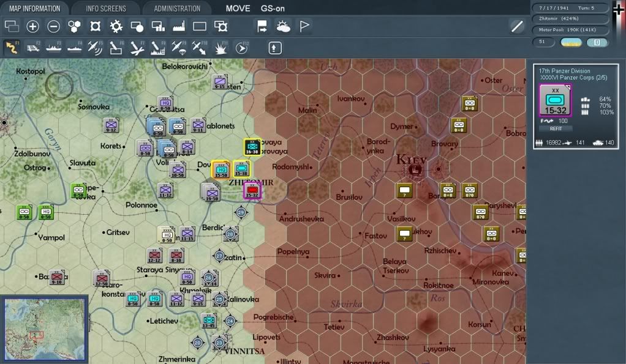
Task: Toggle the hex grid icon
Action: pos(74,27)
